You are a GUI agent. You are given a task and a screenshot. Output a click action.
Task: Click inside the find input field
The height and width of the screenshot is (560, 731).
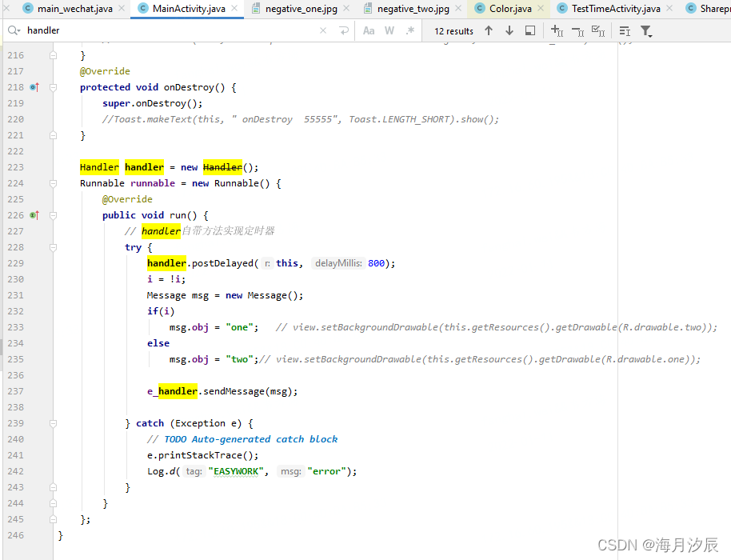pyautogui.click(x=120, y=30)
